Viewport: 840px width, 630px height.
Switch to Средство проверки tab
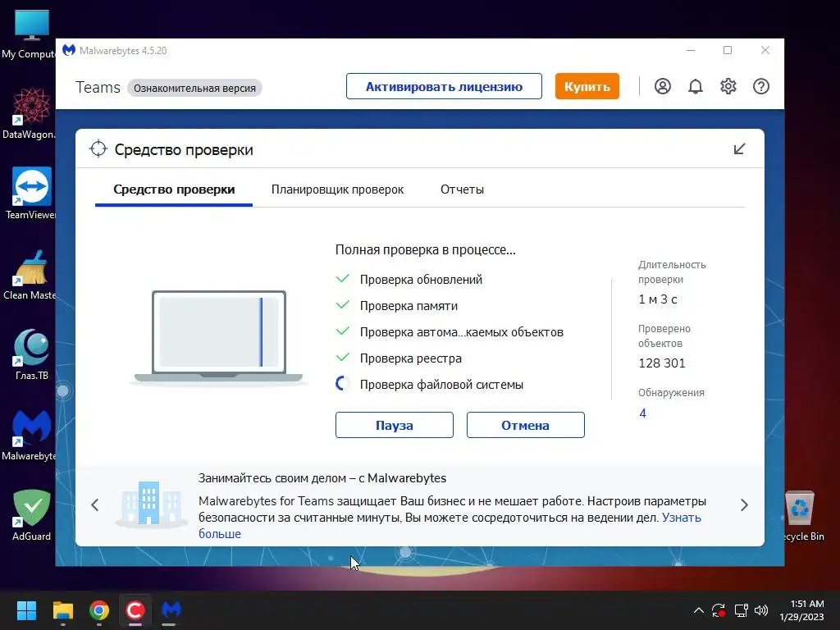(174, 189)
